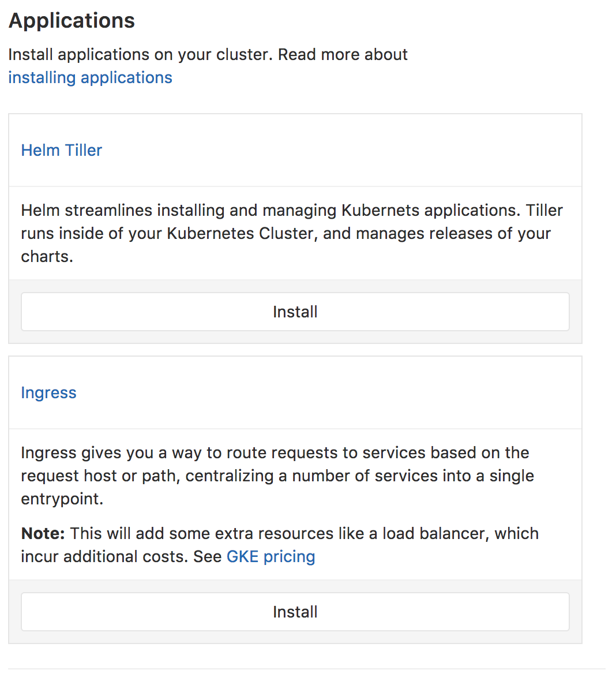Viewport: 616px width, 681px height.
Task: Click the Ingress route requests description paragraph
Action: 277,476
